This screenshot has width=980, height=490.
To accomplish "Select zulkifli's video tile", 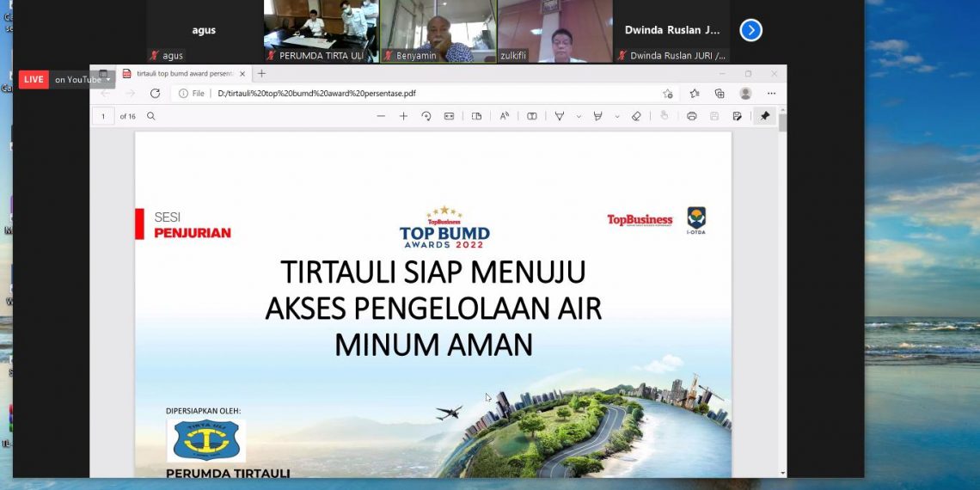I will coord(555,31).
